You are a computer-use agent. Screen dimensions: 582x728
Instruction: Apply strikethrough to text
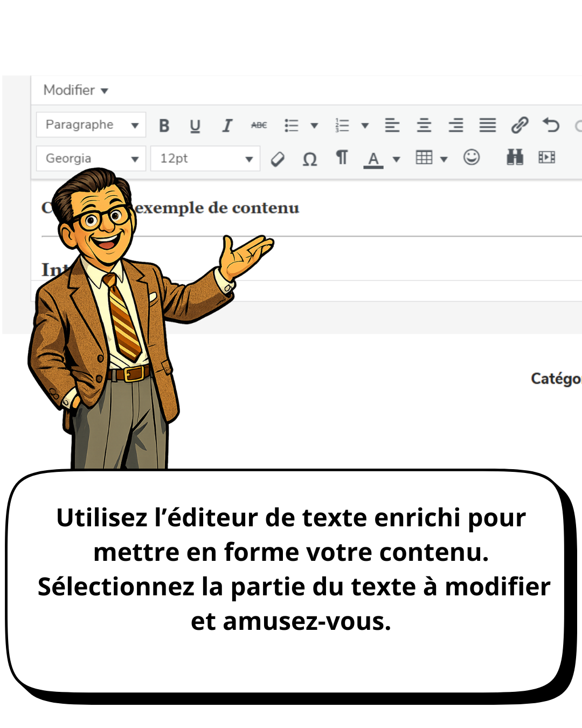(259, 126)
